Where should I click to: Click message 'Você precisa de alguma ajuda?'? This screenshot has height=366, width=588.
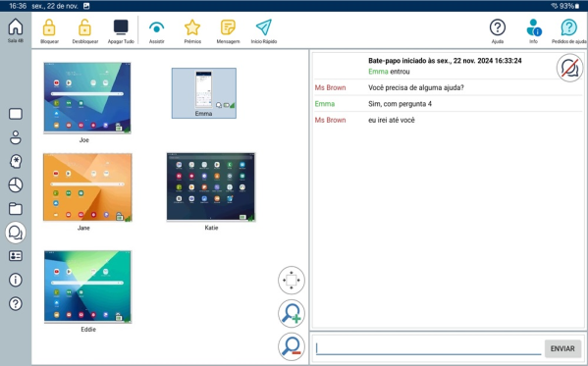[x=416, y=87]
